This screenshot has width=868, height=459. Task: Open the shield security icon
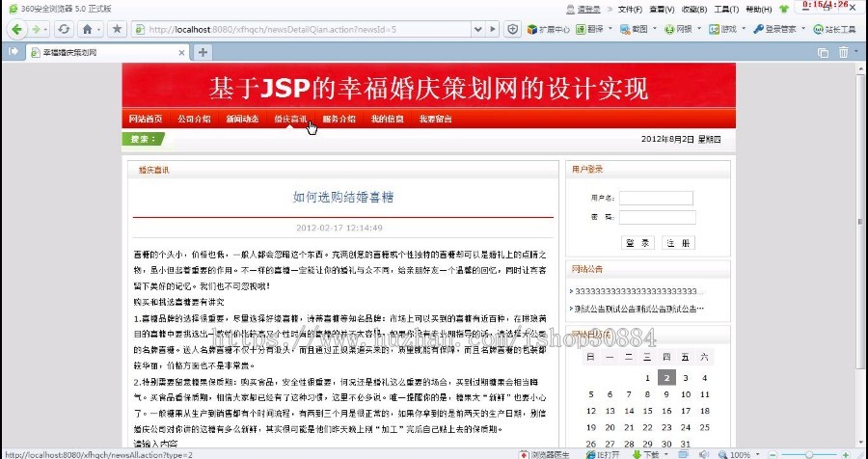point(513,29)
